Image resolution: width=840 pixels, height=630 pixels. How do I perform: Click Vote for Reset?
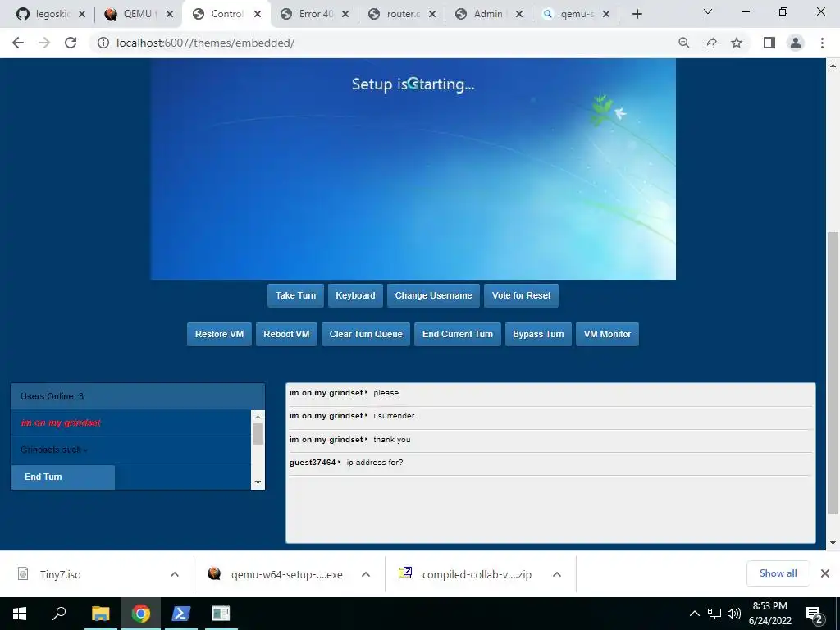click(x=521, y=295)
